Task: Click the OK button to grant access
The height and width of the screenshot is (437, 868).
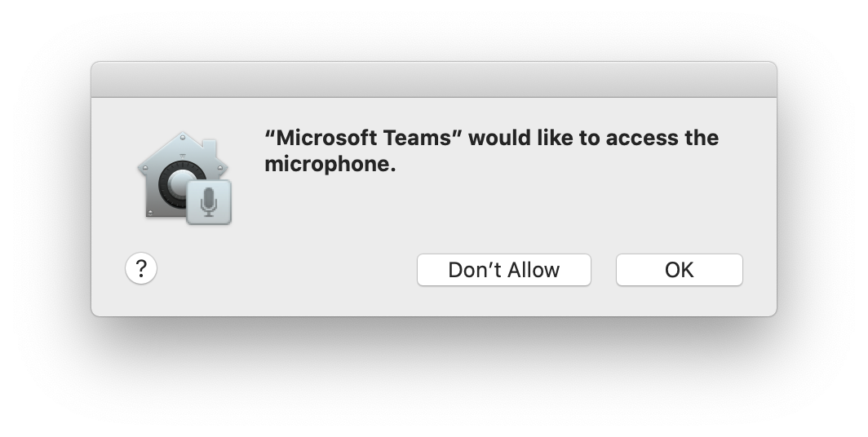Action: pos(680,270)
